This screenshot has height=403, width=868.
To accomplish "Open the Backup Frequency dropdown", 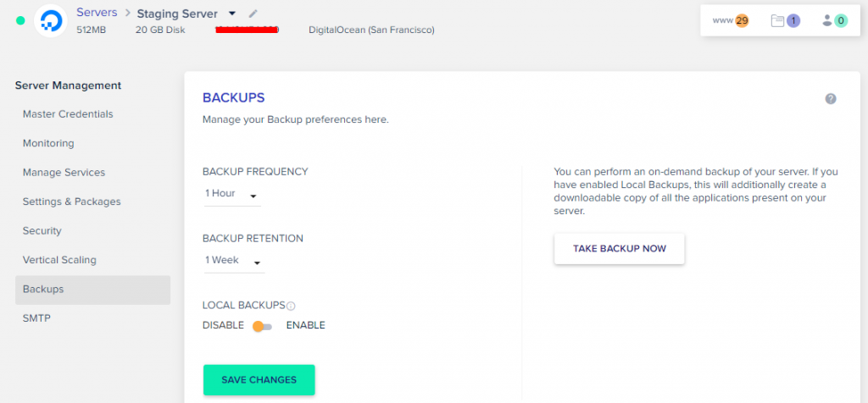I will (x=231, y=194).
